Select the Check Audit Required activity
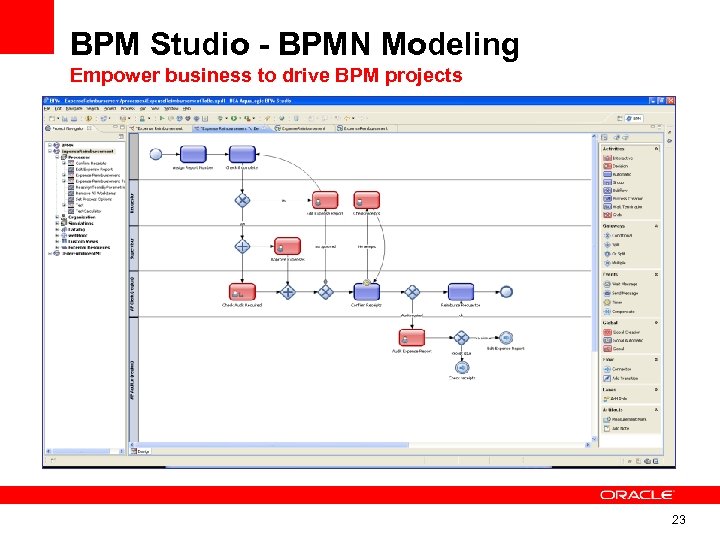The height and width of the screenshot is (540, 720). tap(242, 292)
